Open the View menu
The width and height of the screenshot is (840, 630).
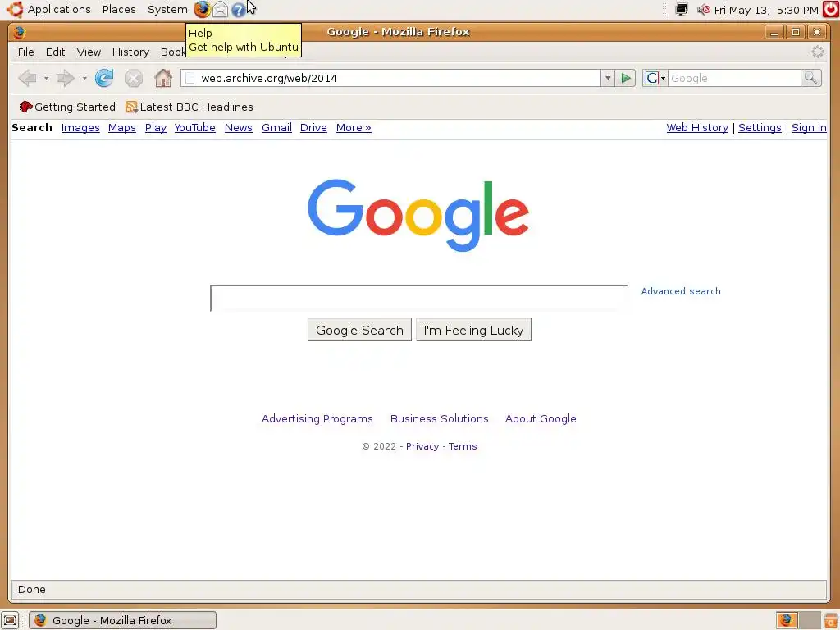click(89, 52)
